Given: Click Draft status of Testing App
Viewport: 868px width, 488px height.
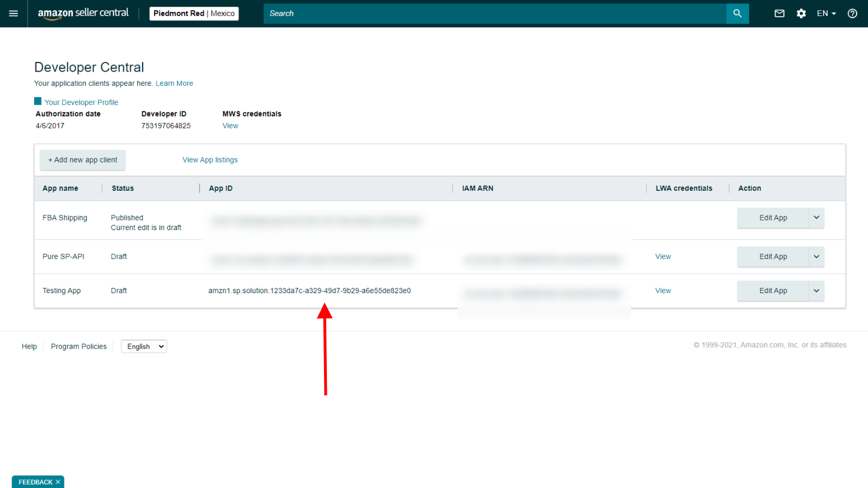Looking at the screenshot, I should pyautogui.click(x=119, y=291).
